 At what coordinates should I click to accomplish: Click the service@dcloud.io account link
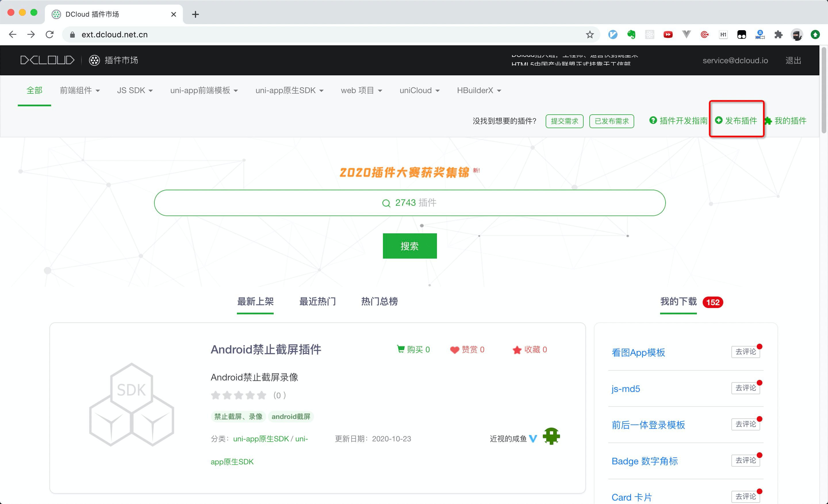(735, 60)
